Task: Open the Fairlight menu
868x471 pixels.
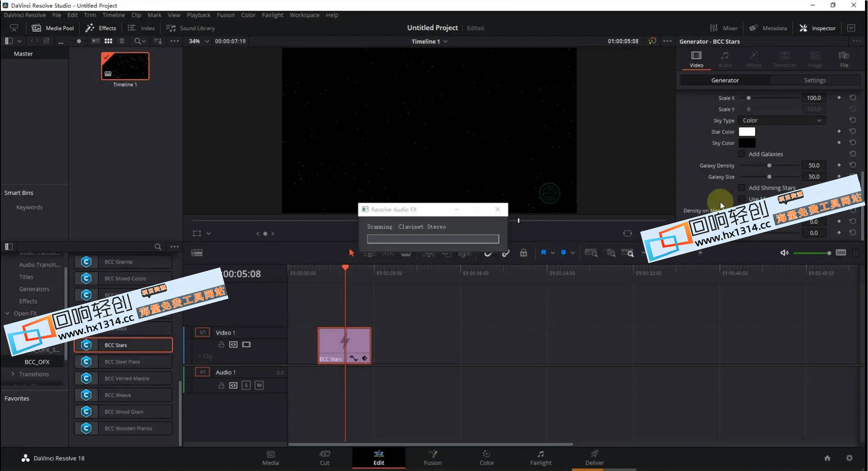Action: [x=273, y=15]
